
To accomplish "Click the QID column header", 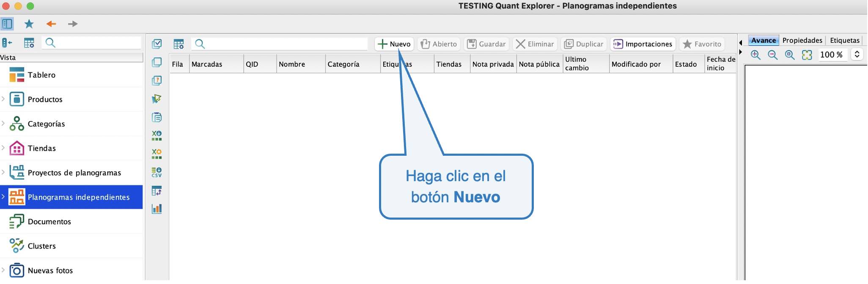I will (260, 64).
